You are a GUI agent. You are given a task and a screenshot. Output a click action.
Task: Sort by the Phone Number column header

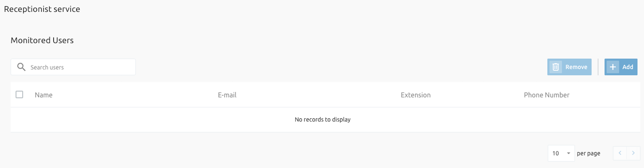pos(546,95)
